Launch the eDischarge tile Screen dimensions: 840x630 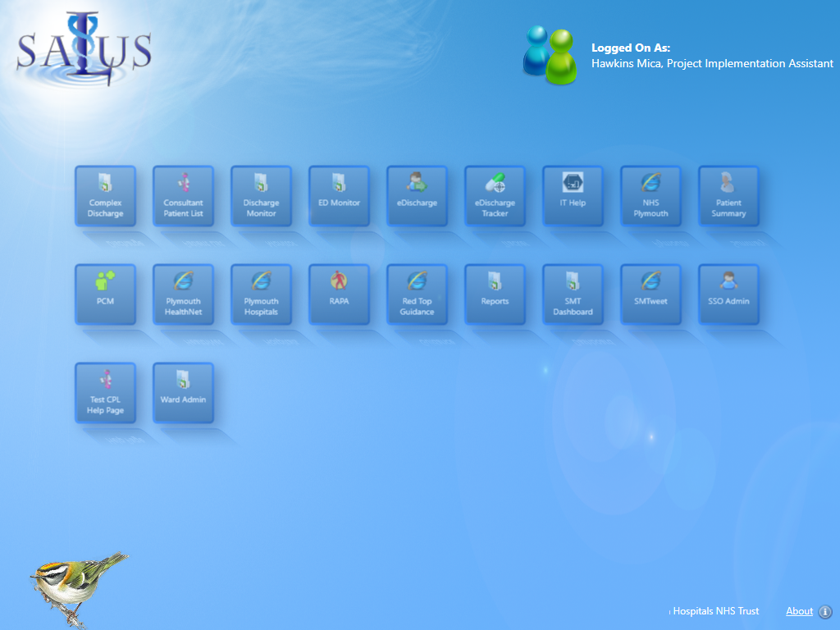click(417, 196)
